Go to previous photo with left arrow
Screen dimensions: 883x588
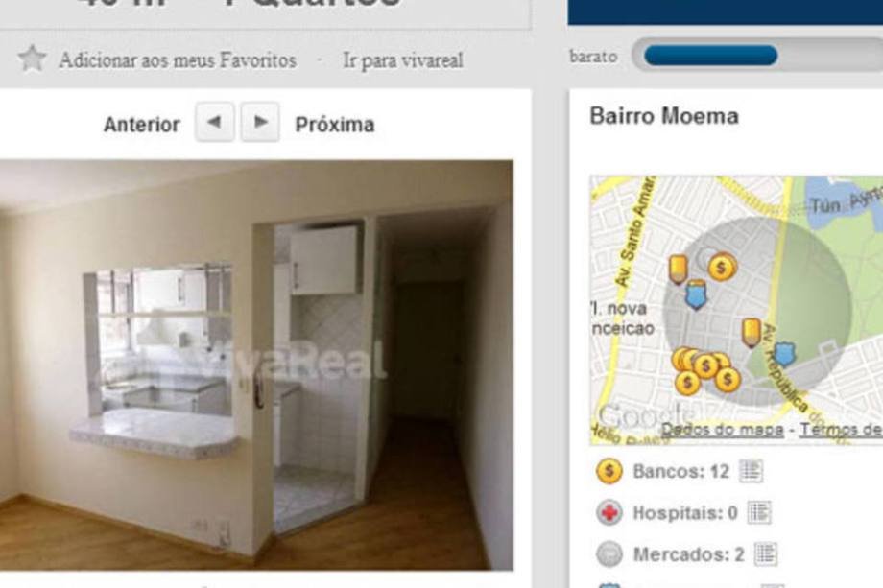coord(215,122)
